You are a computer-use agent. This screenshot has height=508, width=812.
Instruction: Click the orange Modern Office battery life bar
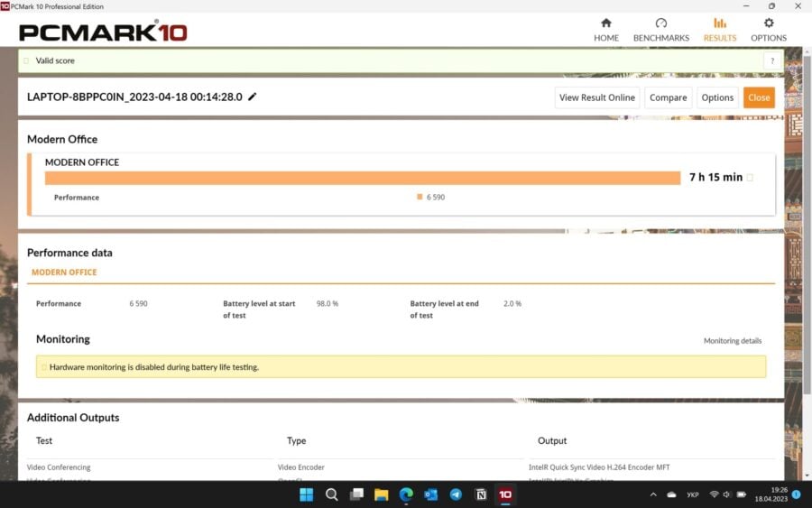click(363, 178)
